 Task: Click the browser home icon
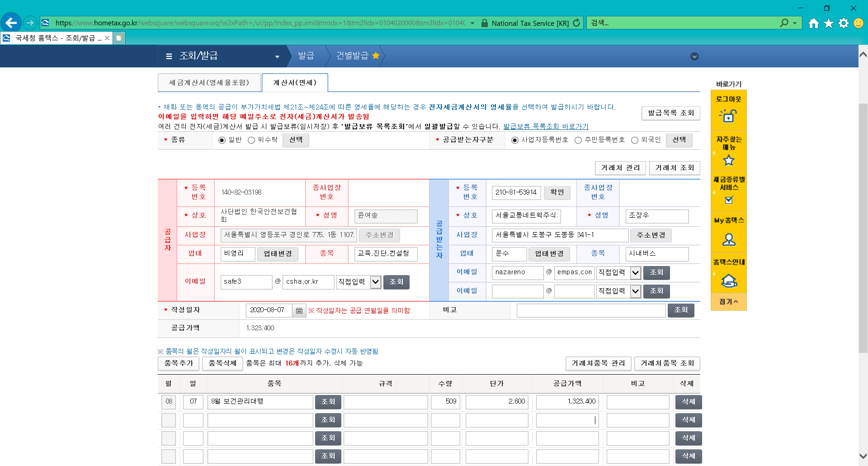point(813,23)
